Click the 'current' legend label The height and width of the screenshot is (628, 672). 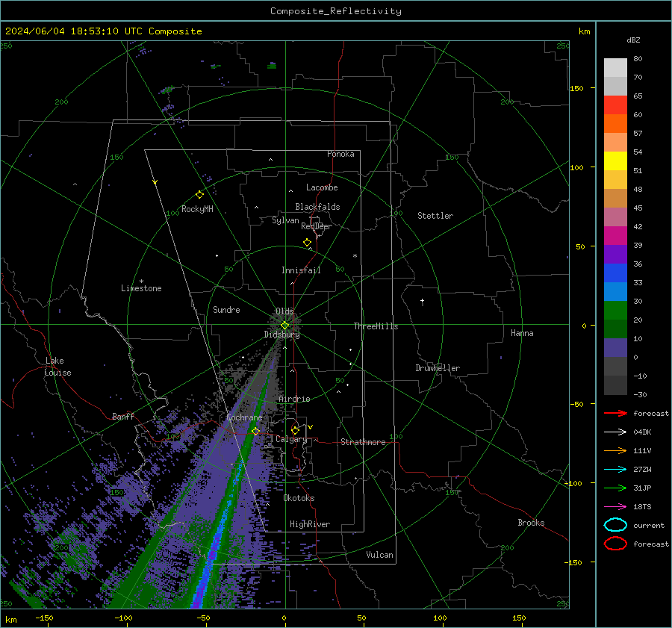tap(649, 525)
